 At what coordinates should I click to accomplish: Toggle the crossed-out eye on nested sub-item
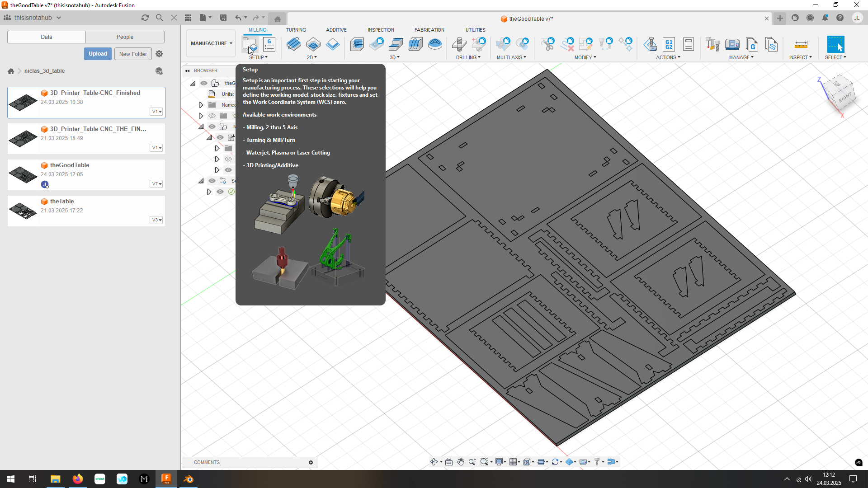[228, 159]
